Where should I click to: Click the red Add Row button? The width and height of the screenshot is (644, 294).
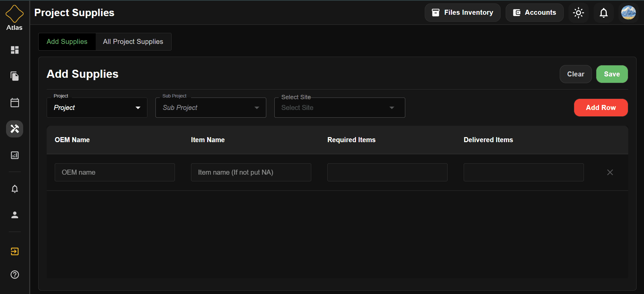tap(600, 108)
